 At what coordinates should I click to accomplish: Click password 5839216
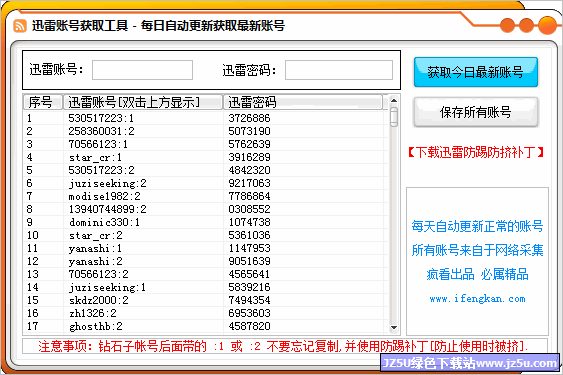pos(249,287)
